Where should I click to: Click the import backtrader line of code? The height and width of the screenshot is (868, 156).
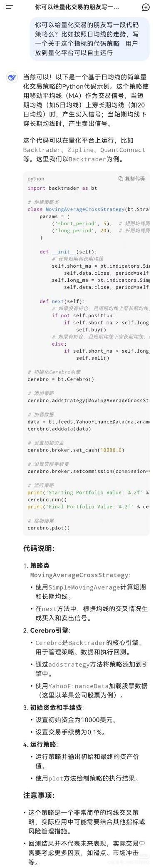click(62, 188)
